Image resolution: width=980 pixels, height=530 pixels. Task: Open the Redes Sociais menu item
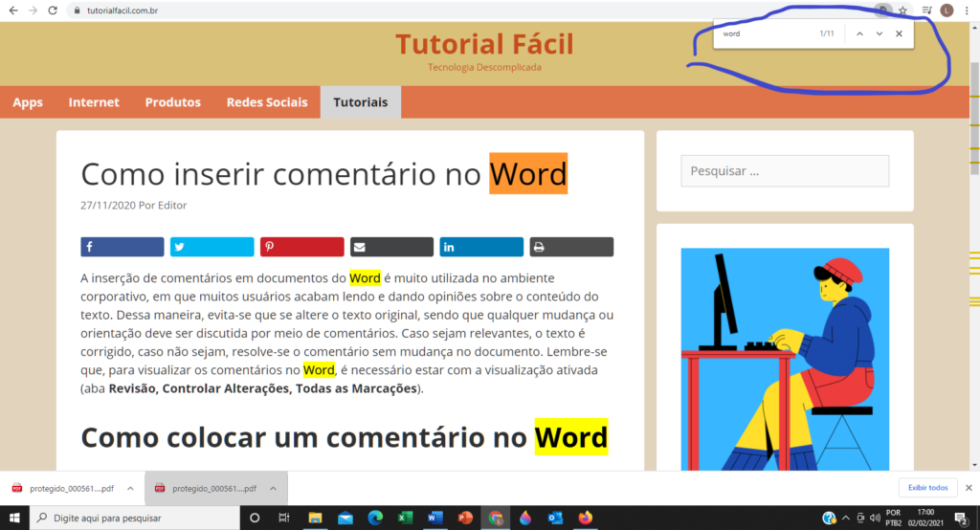tap(267, 101)
